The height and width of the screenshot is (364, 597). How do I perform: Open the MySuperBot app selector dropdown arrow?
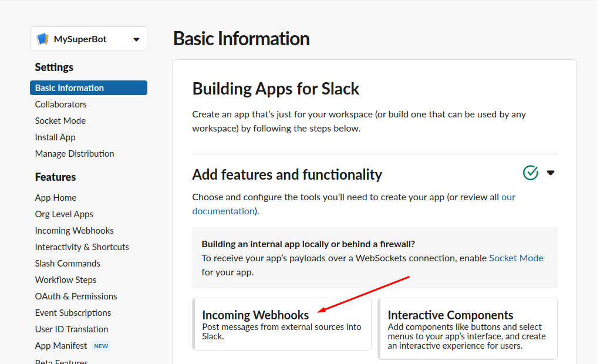coord(136,39)
